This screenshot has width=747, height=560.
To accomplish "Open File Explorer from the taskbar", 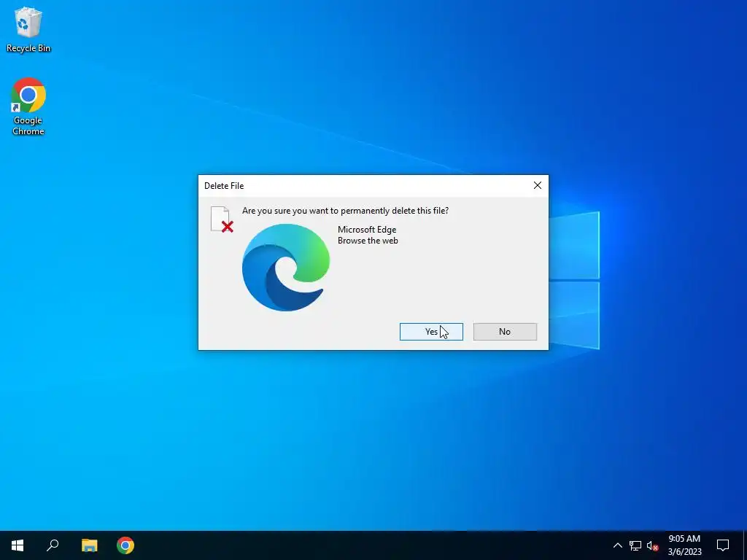I will point(89,545).
